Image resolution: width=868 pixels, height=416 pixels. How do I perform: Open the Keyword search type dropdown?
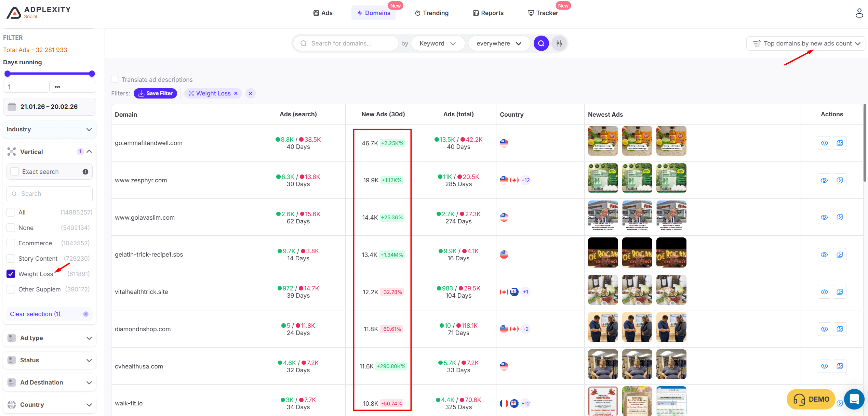(437, 43)
